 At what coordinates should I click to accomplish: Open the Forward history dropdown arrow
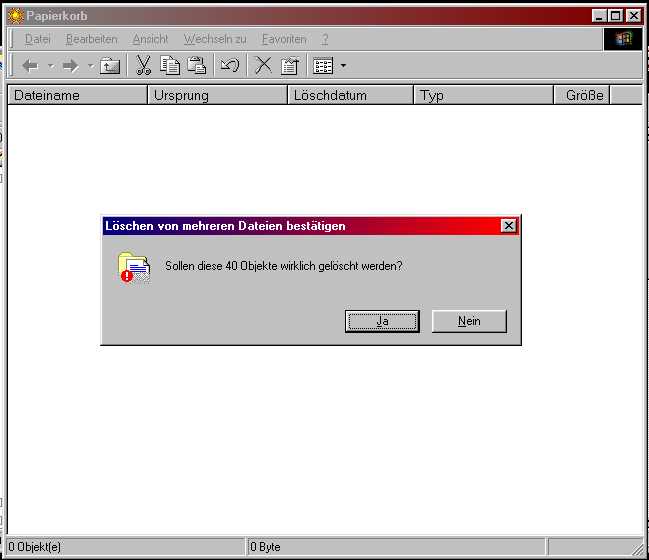pyautogui.click(x=91, y=66)
